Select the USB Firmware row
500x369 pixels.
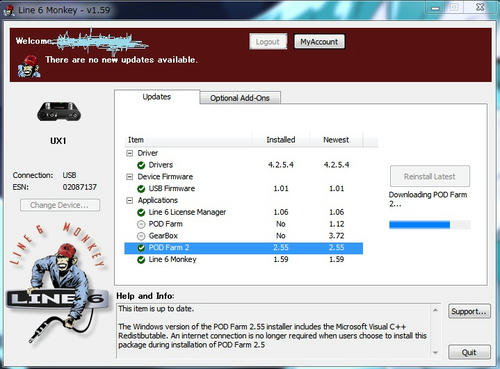(244, 189)
